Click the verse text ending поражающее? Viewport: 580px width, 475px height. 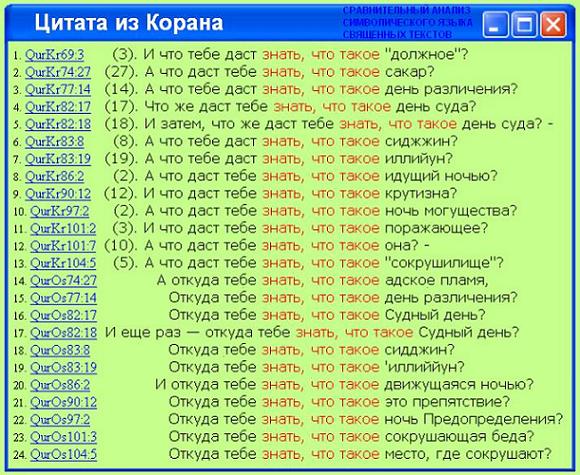point(300,229)
